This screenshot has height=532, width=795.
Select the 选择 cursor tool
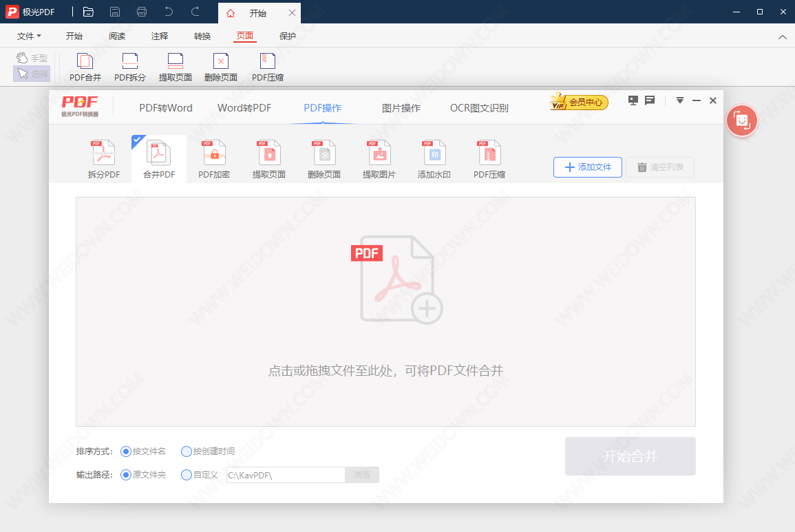pyautogui.click(x=32, y=74)
